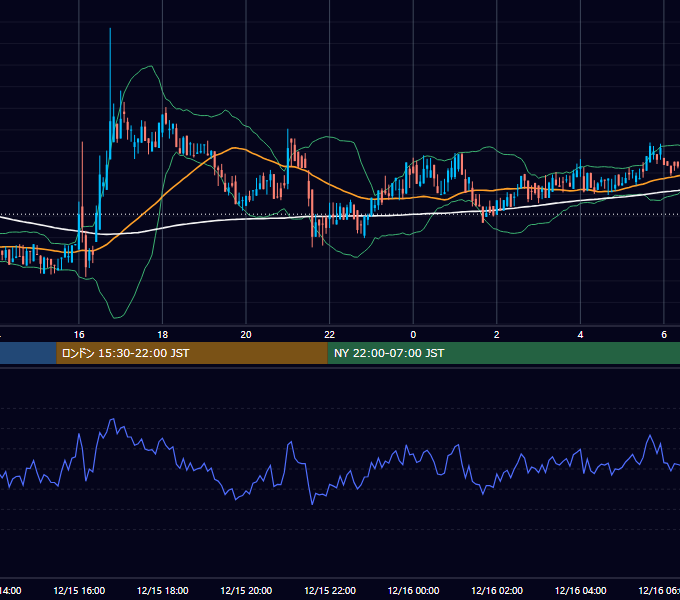Viewport: 680px width, 600px height.
Task: Click the 6 hour label on chart axis
Action: pyautogui.click(x=664, y=335)
